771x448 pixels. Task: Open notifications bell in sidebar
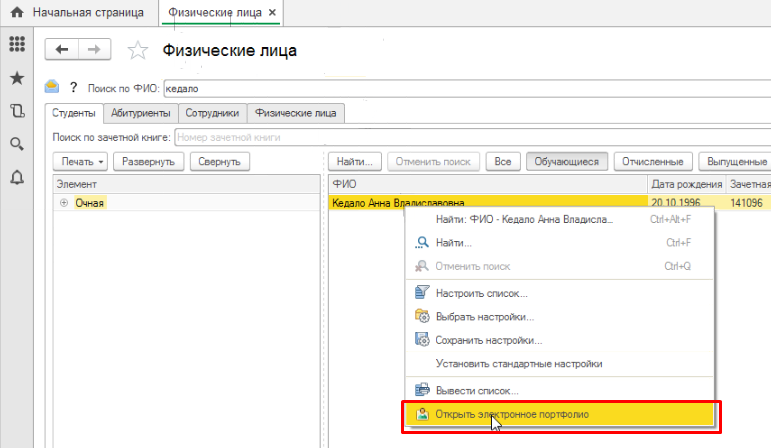point(16,177)
